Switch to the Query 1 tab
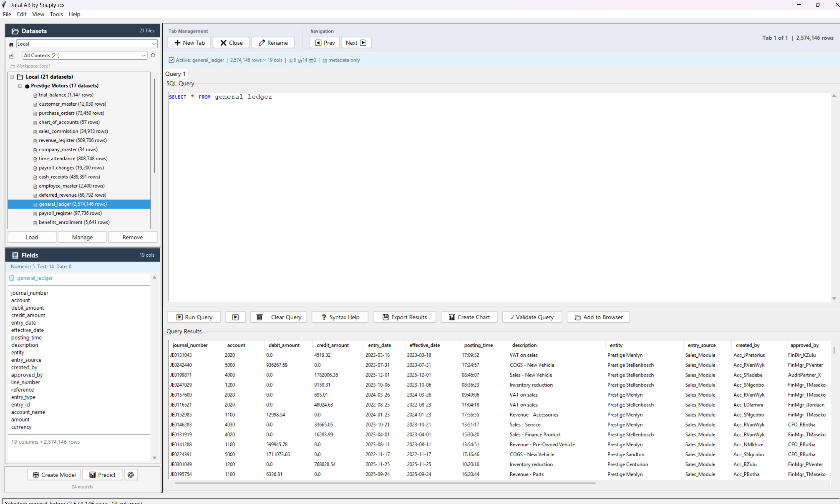Viewport: 840px width, 504px height. point(175,74)
